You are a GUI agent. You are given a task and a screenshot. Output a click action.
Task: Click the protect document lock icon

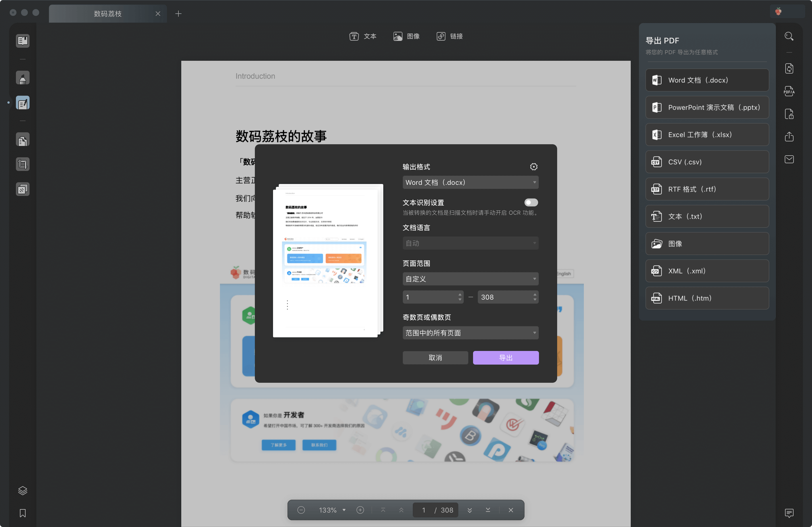click(789, 114)
